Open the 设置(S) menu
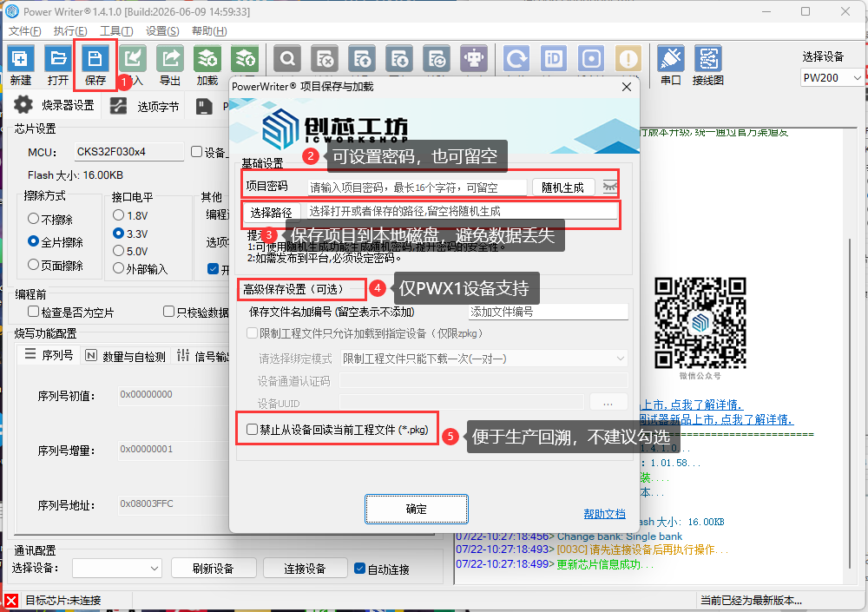868x612 pixels. [x=162, y=31]
